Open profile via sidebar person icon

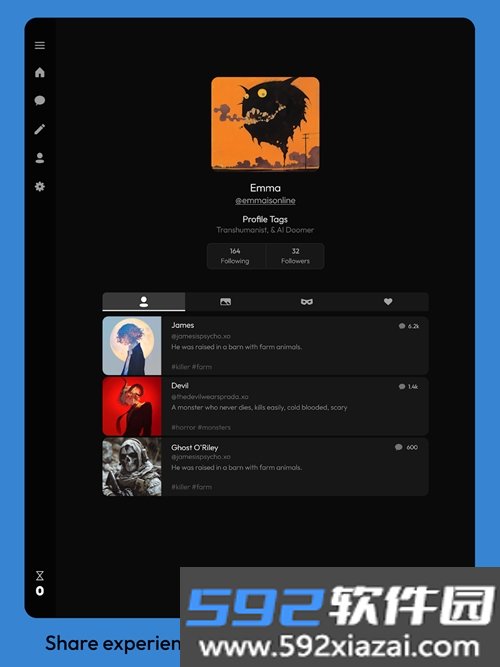[40, 158]
